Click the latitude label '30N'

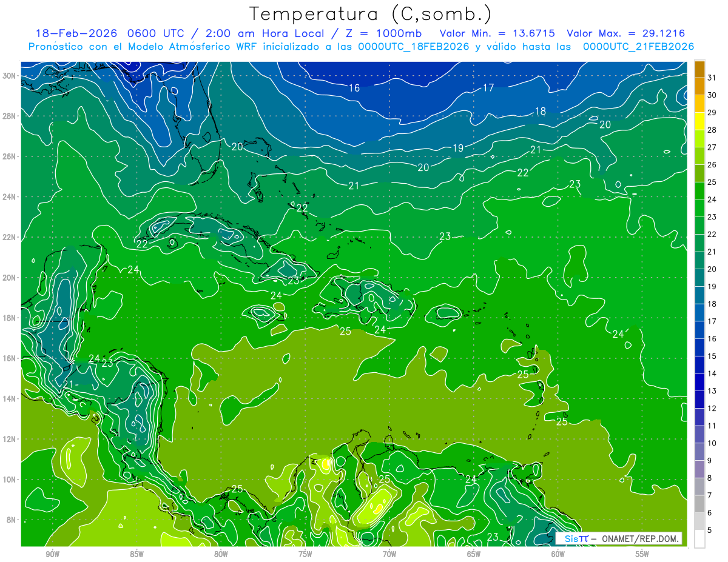(10, 76)
